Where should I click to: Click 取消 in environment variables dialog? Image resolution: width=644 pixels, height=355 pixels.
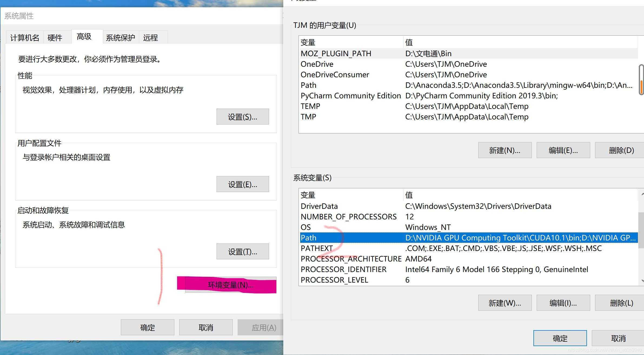click(618, 338)
